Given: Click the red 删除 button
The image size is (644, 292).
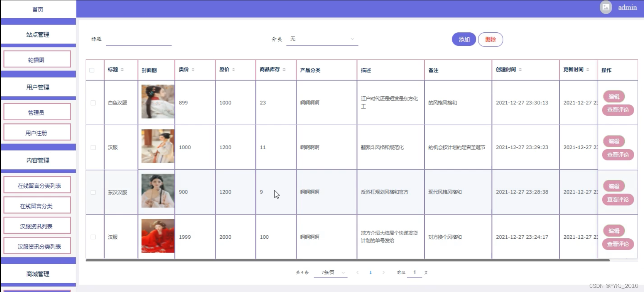Looking at the screenshot, I should click(x=490, y=39).
